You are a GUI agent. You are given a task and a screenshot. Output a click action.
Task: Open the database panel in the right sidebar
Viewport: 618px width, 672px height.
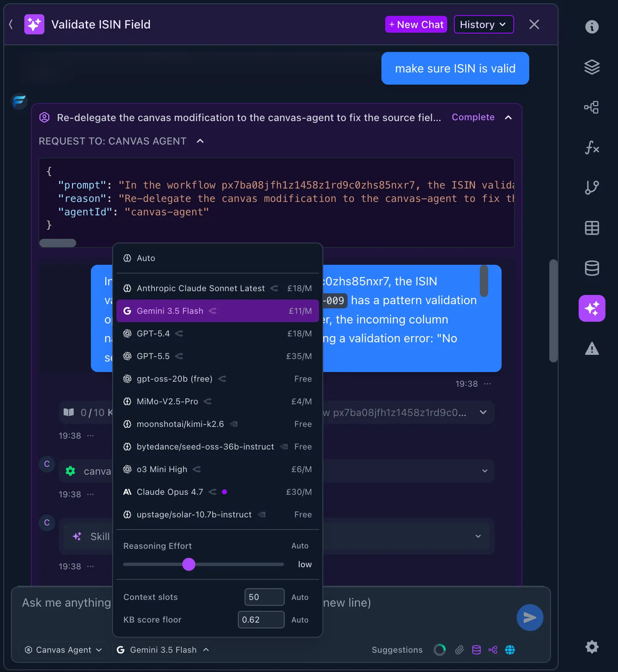point(592,268)
